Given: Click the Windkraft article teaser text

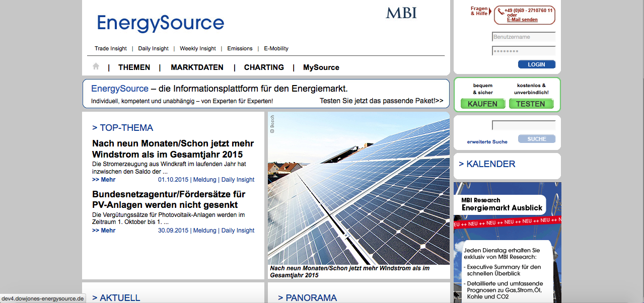Looking at the screenshot, I should (x=169, y=168).
